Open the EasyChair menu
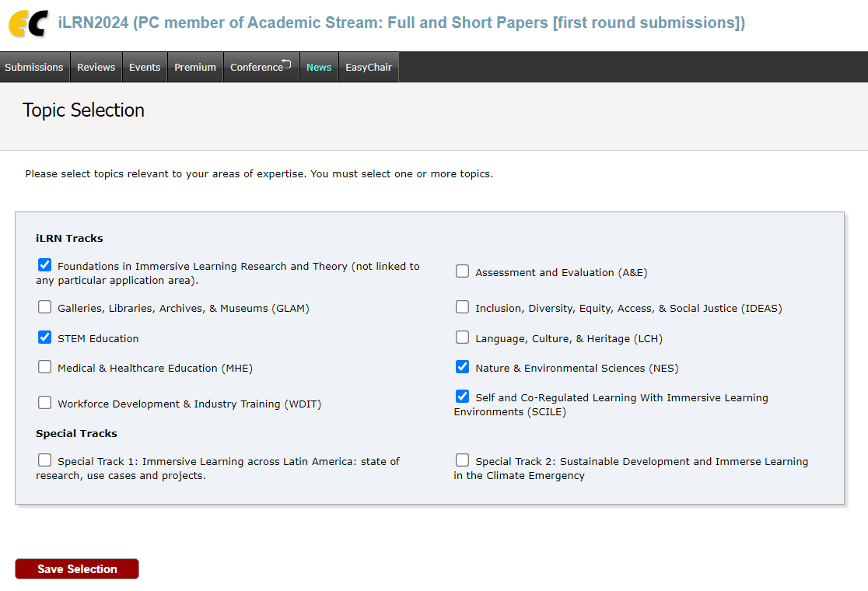The image size is (868, 591). 369,68
